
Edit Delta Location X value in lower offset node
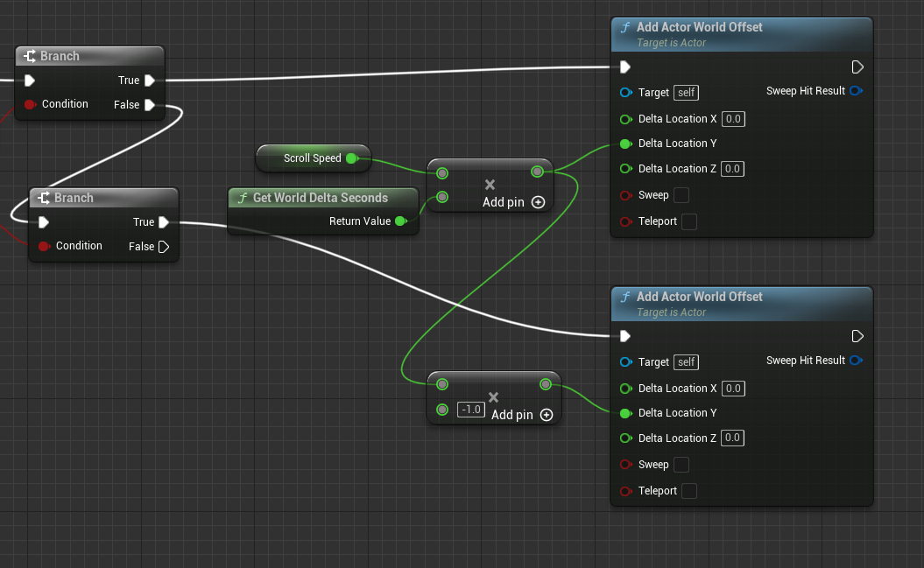(733, 389)
